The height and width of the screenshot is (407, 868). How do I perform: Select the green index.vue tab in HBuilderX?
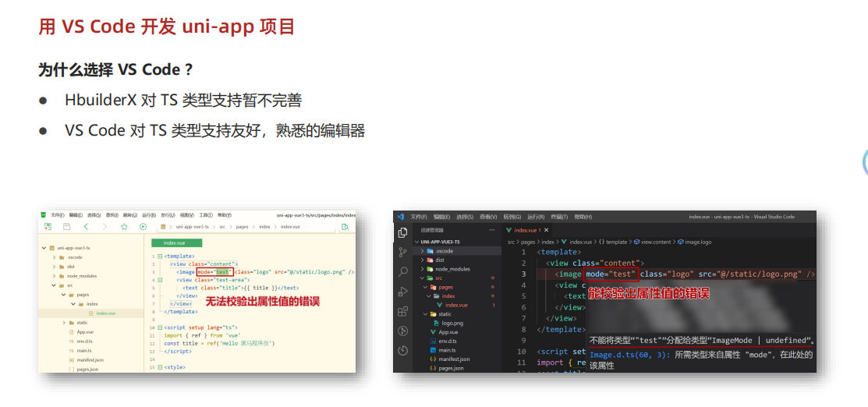pyautogui.click(x=176, y=243)
